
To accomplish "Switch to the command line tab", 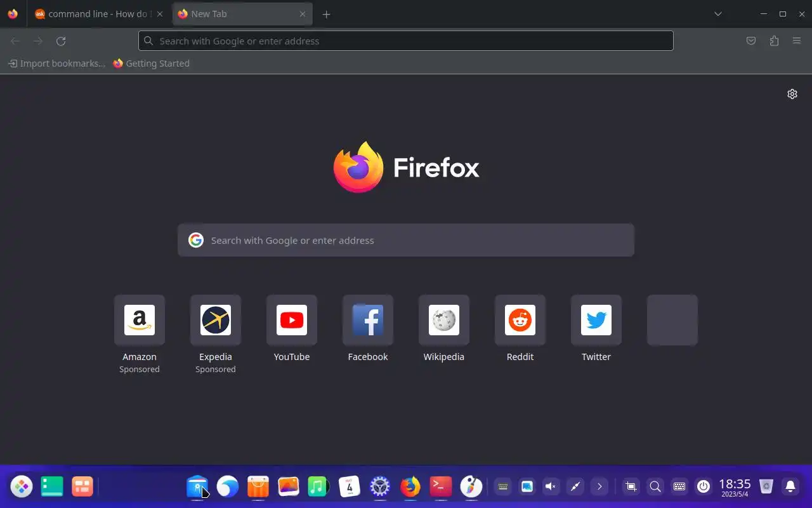I will tap(99, 14).
